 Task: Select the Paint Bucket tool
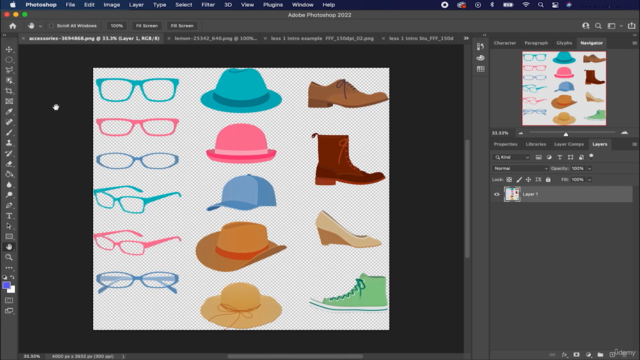pyautogui.click(x=9, y=174)
